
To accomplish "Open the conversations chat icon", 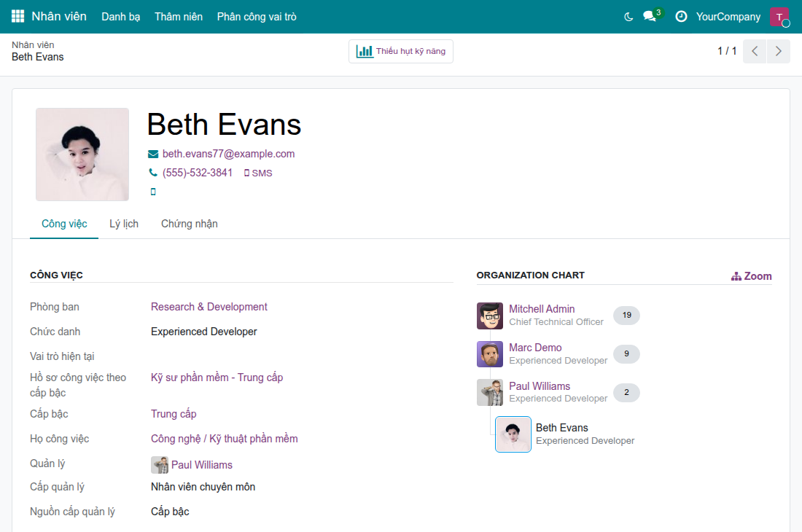I will 650,16.
